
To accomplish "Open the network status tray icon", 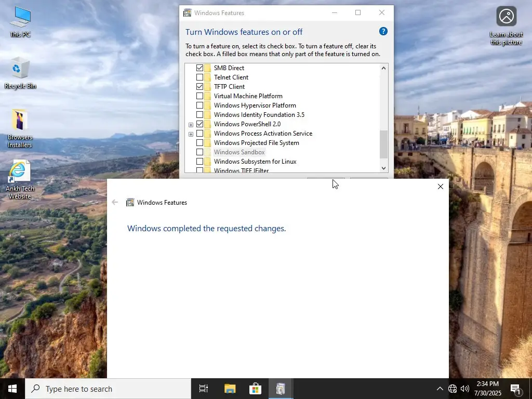I will 453,389.
